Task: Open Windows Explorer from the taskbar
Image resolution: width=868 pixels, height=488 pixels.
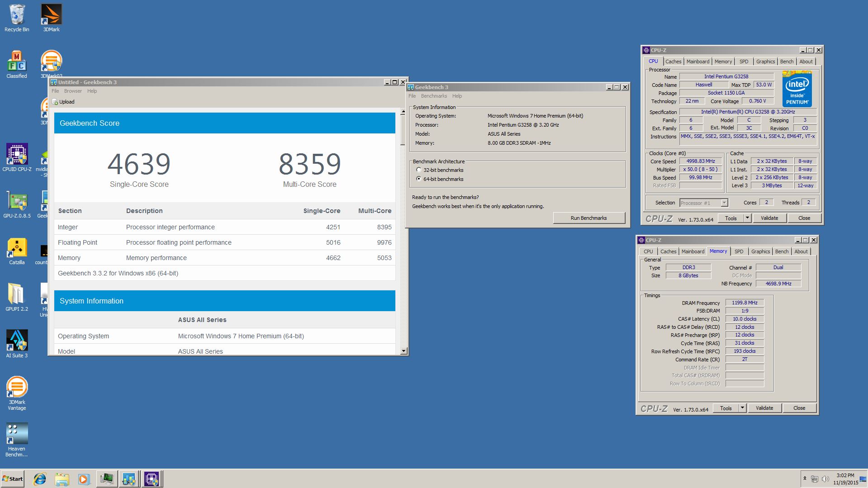Action: pyautogui.click(x=62, y=479)
